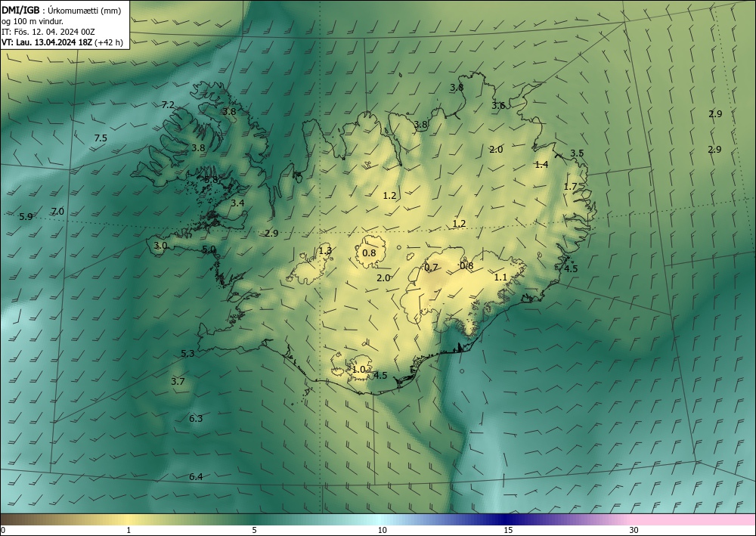Click the 1.1 value on the map
756x536 pixels.
coord(501,277)
